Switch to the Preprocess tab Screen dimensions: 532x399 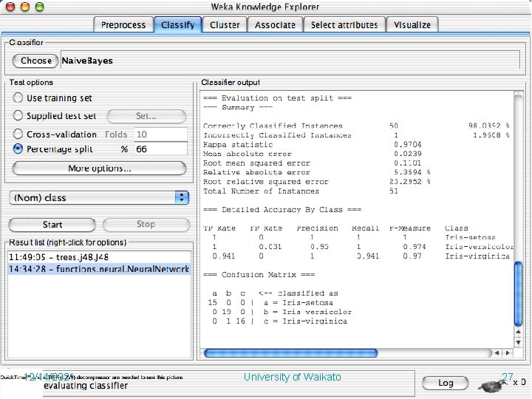[x=123, y=25]
